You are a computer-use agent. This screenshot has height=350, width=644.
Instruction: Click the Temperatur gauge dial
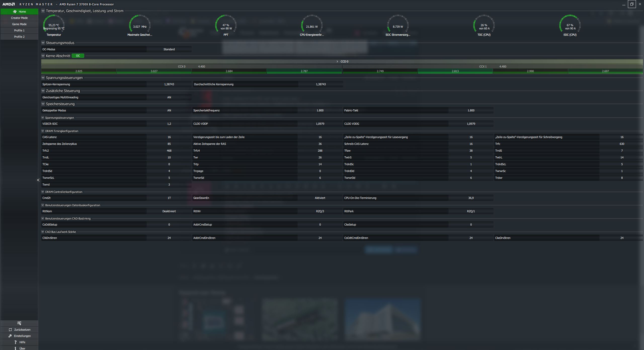54,25
